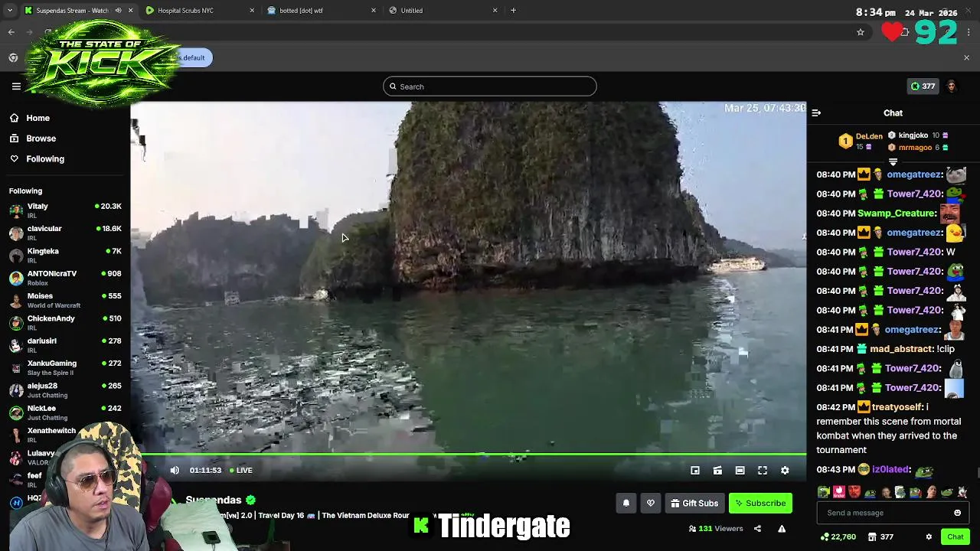
Task: Click Moises' avatar in the Following list
Action: click(x=16, y=300)
